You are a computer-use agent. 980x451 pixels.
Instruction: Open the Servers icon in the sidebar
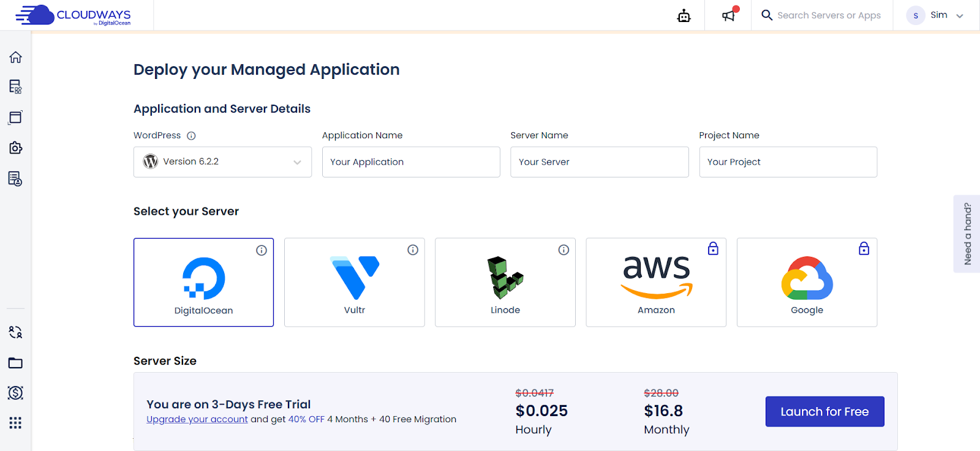coord(15,86)
